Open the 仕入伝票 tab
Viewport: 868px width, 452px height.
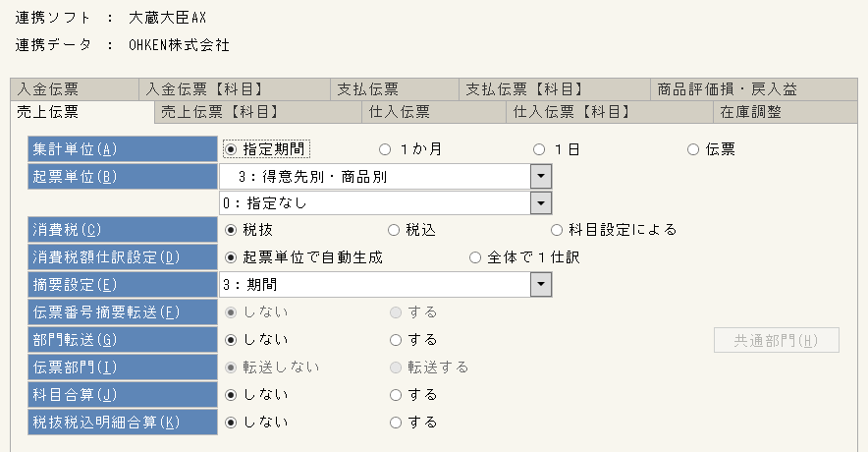[434, 112]
